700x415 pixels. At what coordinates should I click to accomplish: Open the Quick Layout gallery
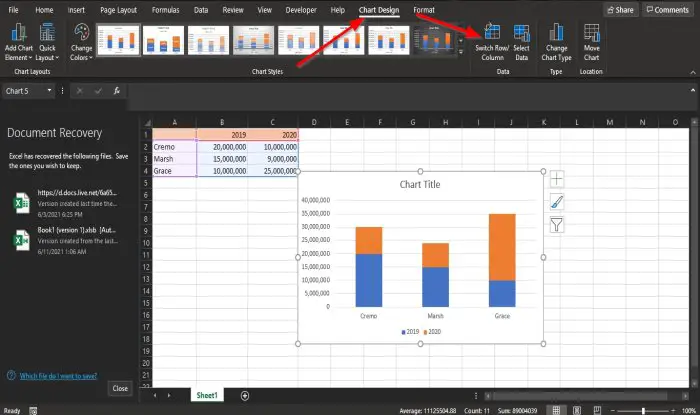point(47,43)
